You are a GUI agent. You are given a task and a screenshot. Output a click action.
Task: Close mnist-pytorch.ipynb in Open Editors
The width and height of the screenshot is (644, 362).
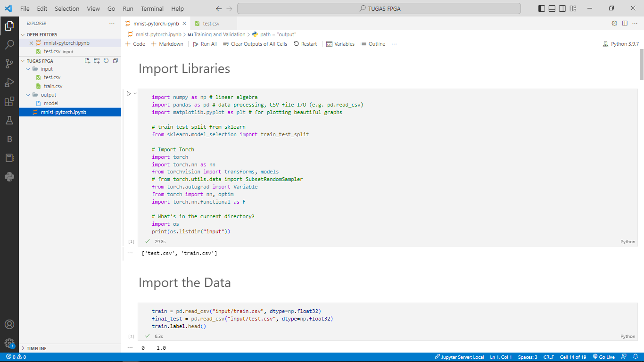point(32,43)
